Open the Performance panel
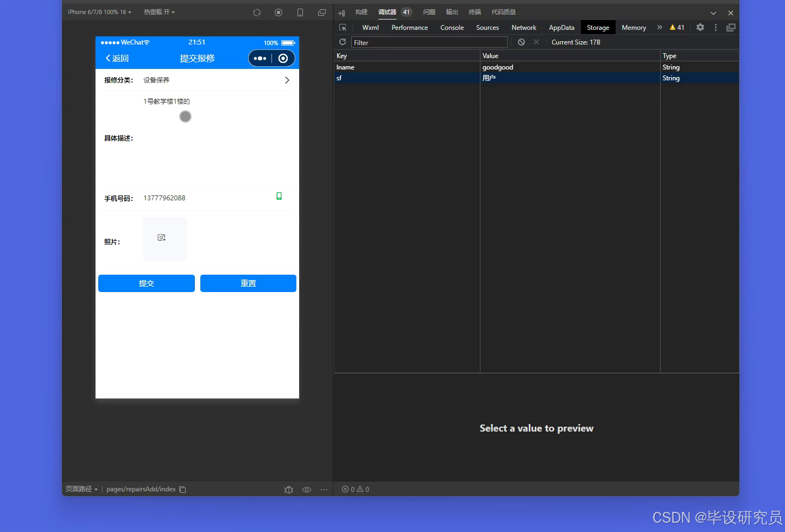The width and height of the screenshot is (785, 532). click(410, 27)
